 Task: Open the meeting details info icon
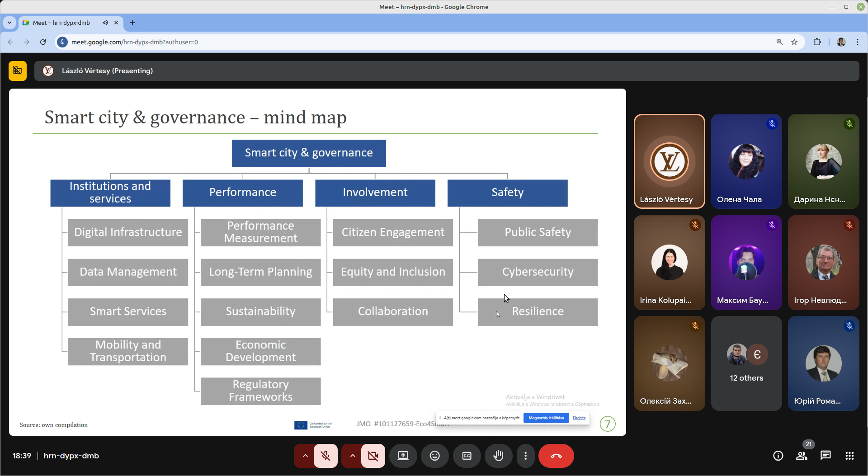pyautogui.click(x=778, y=456)
